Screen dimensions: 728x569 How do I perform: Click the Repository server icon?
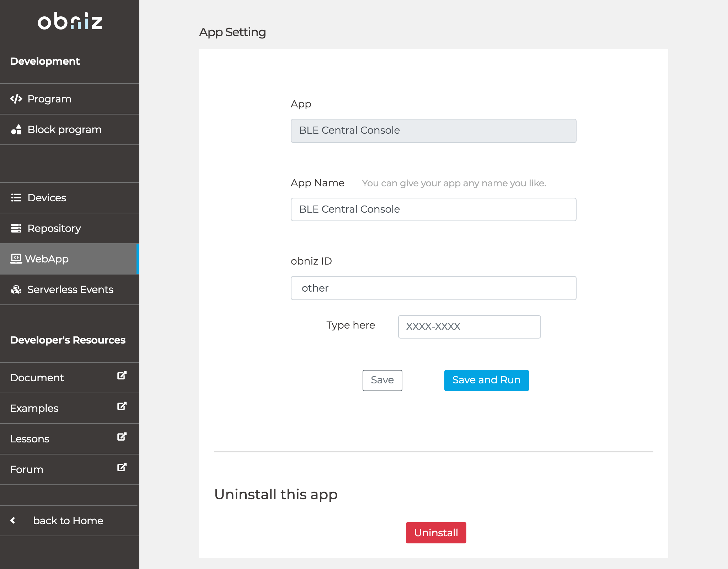(x=16, y=228)
